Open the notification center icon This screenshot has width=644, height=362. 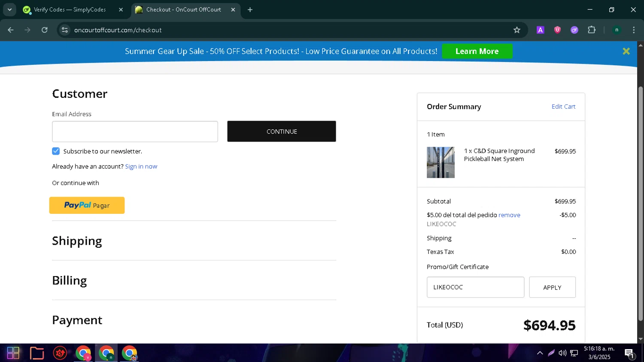[x=629, y=353]
